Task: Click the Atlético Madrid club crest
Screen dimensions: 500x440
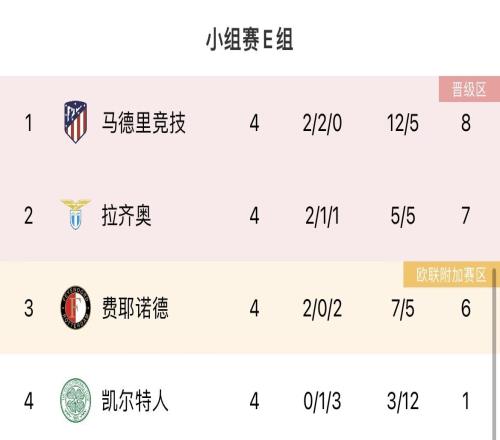Action: (x=76, y=122)
